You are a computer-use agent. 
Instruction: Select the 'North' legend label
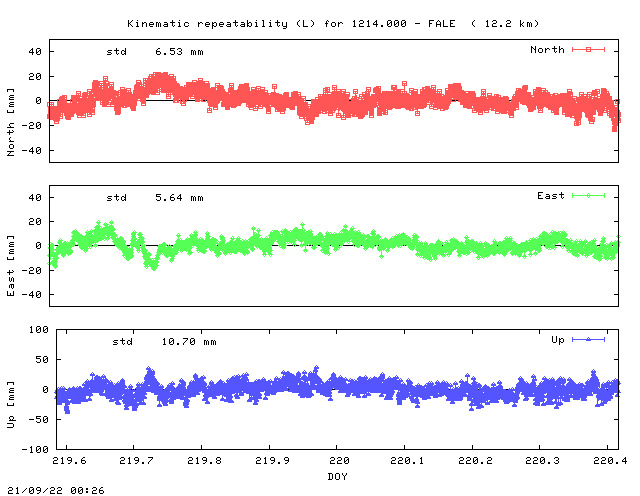tap(547, 50)
